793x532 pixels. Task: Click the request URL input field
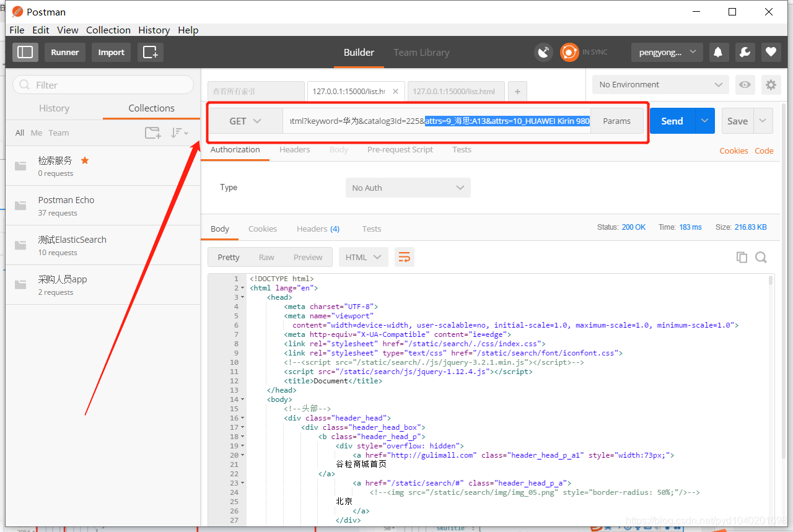click(437, 121)
